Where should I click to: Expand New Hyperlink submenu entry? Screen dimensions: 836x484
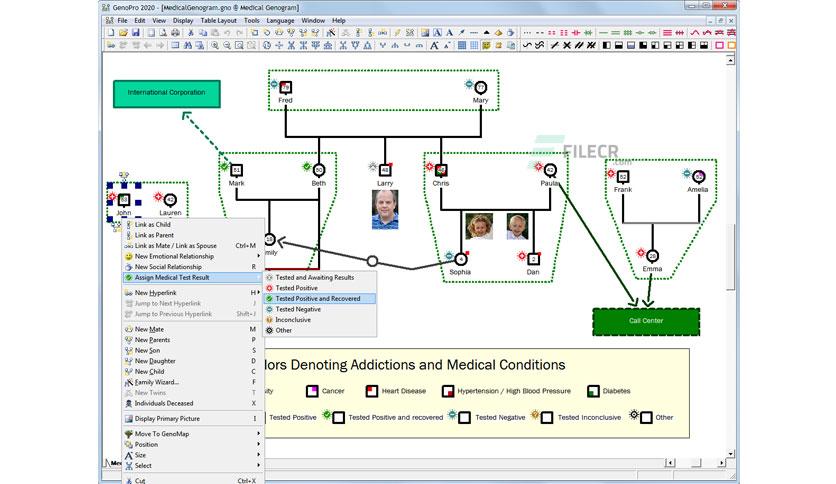click(x=192, y=293)
